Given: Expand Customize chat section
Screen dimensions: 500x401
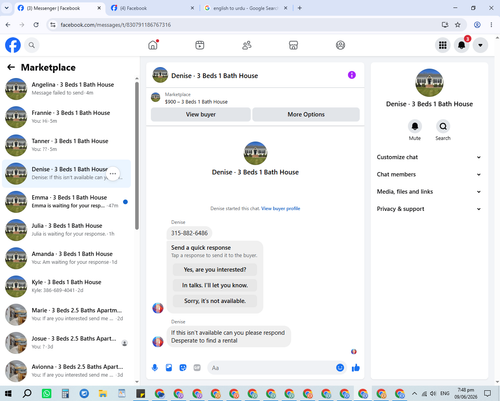Looking at the screenshot, I should [x=429, y=157].
